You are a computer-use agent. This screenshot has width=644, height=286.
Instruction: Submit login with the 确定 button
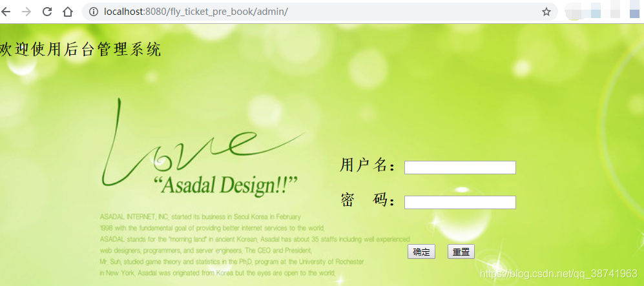(x=421, y=252)
